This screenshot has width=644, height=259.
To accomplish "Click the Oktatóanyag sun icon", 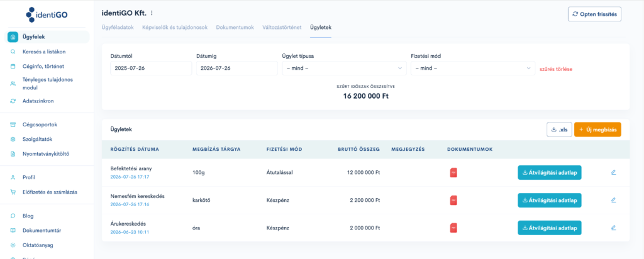I will (x=13, y=245).
